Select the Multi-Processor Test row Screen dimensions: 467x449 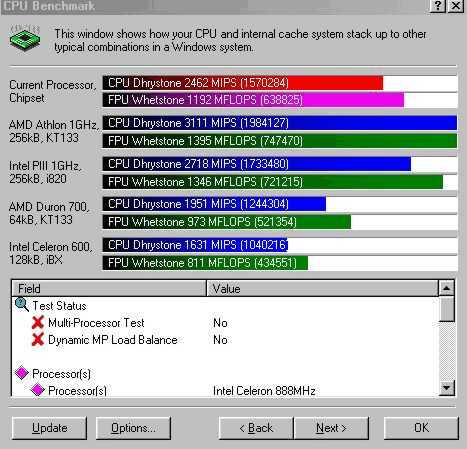click(225, 323)
